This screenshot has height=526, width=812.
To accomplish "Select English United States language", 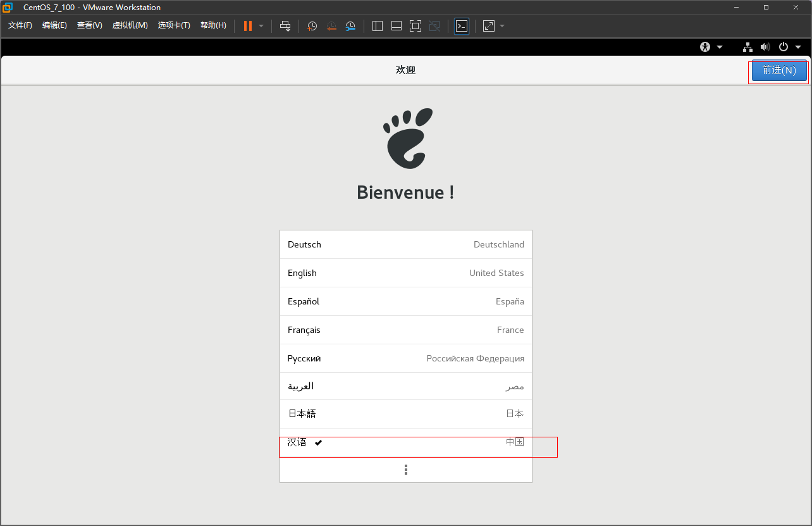I will [406, 273].
